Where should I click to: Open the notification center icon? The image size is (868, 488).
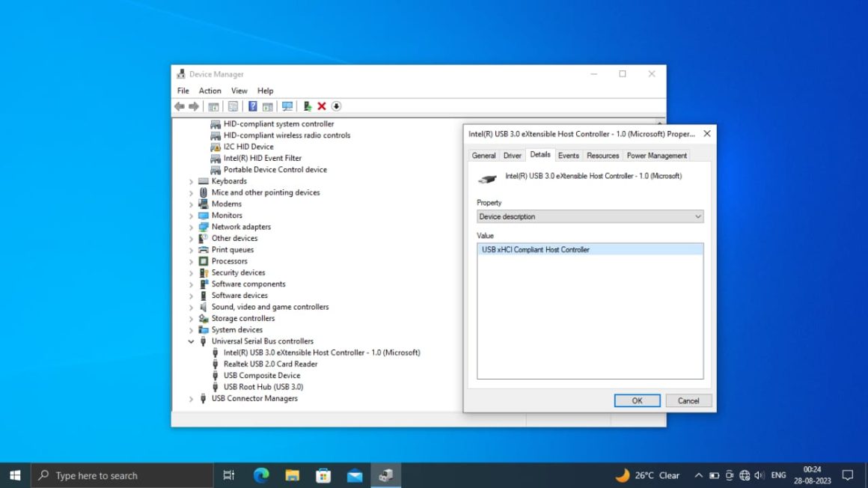(848, 475)
